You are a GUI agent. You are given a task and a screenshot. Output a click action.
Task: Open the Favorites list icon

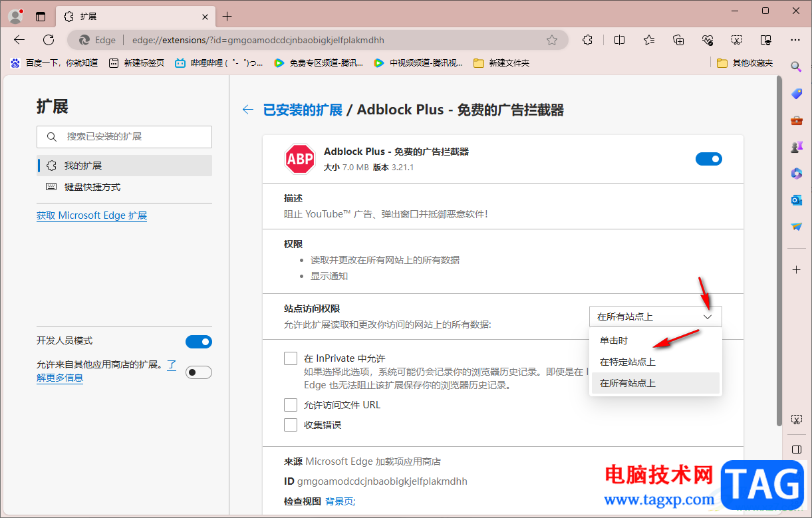(x=649, y=40)
